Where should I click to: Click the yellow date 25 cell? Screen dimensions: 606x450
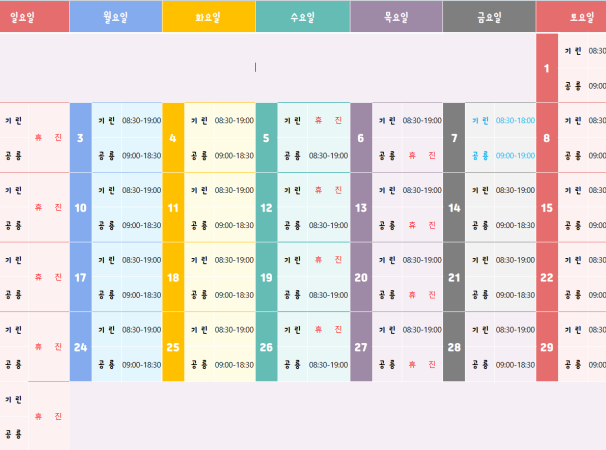coord(173,347)
